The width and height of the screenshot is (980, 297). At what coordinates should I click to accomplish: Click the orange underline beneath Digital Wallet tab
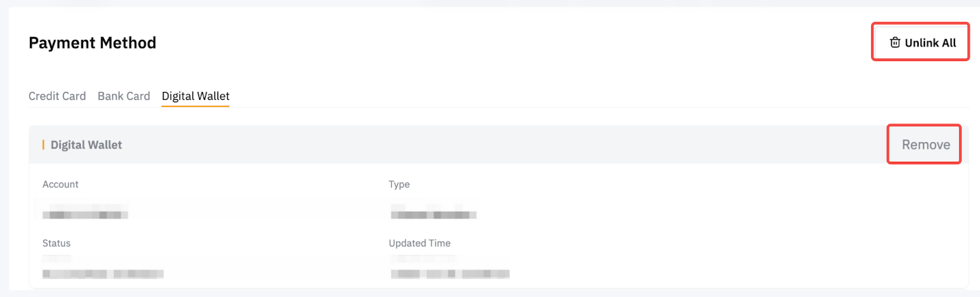195,106
